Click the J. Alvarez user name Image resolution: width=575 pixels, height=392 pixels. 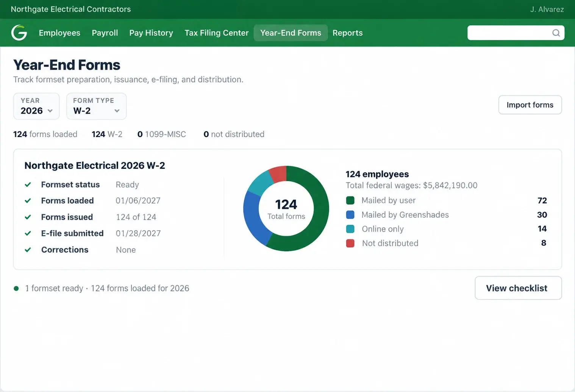[x=547, y=9]
